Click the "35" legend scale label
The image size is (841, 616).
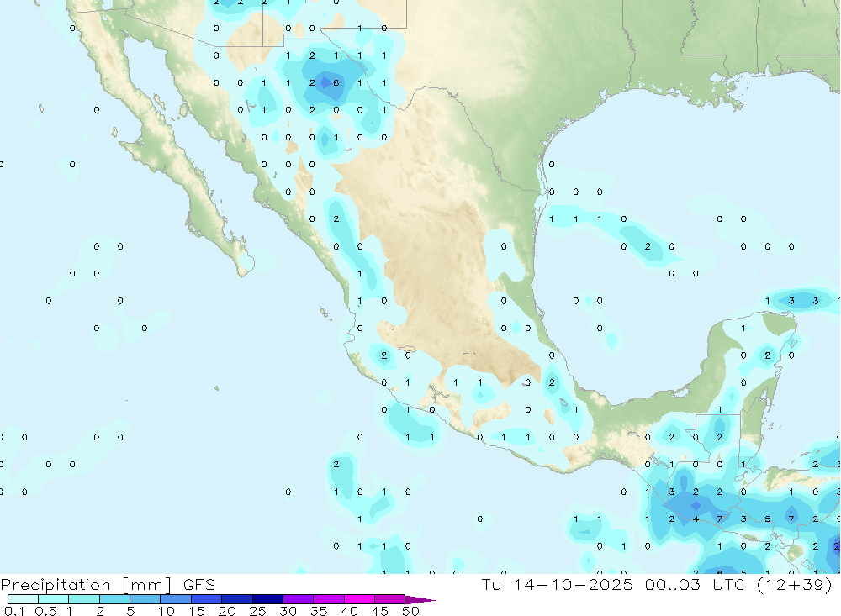pos(319,611)
